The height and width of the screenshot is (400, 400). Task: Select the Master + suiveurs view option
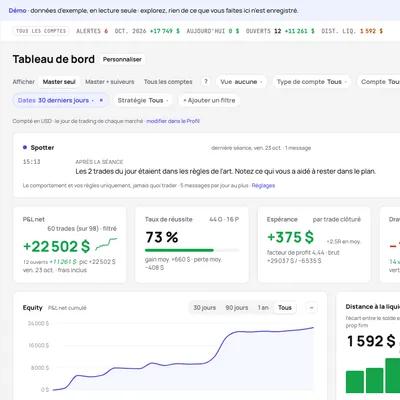[110, 82]
